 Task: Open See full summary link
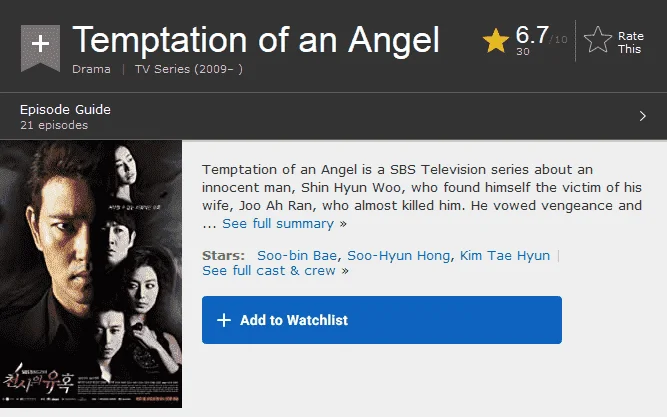click(278, 223)
